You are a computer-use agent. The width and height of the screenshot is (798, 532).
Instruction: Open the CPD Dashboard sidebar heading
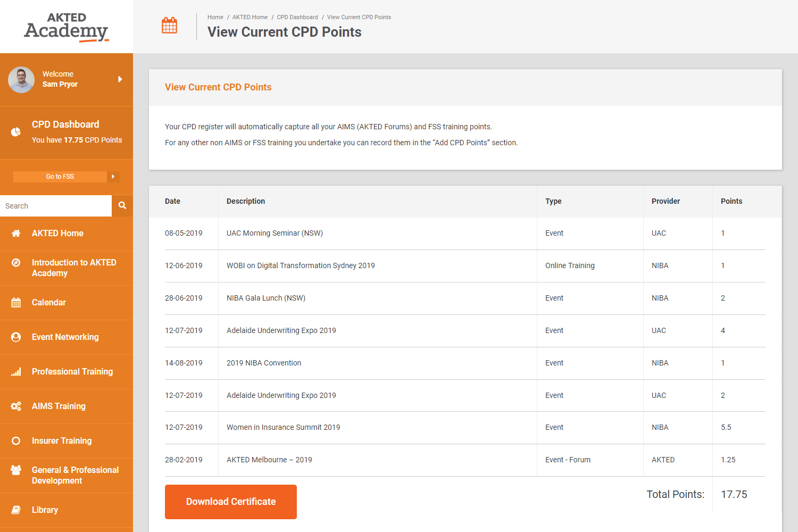[x=65, y=124]
